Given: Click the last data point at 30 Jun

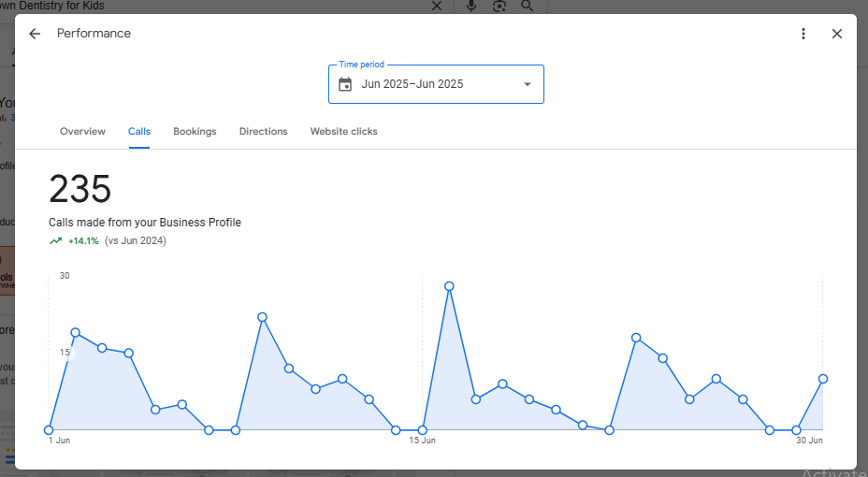Looking at the screenshot, I should [x=823, y=379].
